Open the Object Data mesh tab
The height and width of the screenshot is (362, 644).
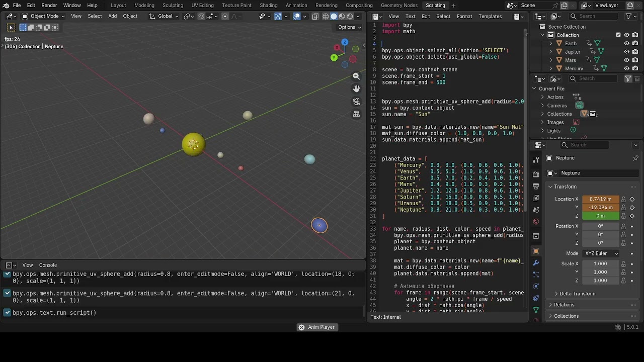point(536,310)
